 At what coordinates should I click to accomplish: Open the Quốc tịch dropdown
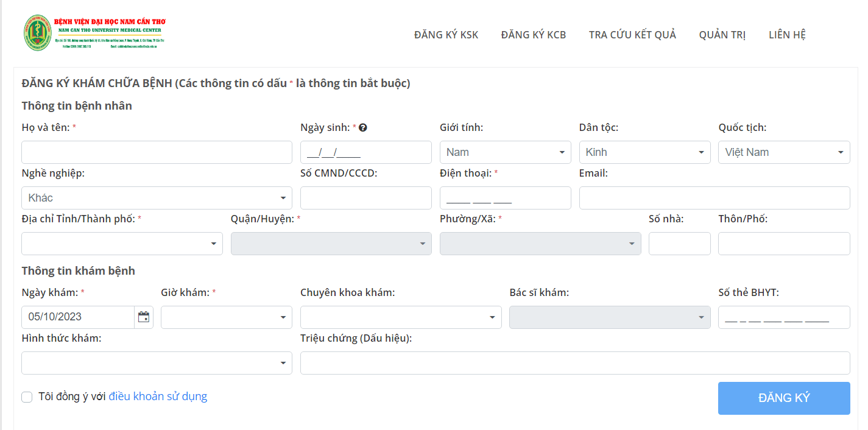click(784, 152)
